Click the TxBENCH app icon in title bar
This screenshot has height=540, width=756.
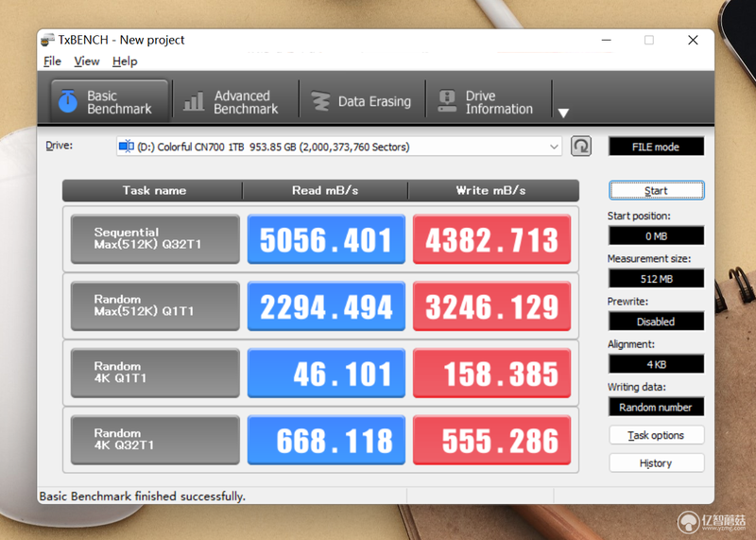point(48,40)
